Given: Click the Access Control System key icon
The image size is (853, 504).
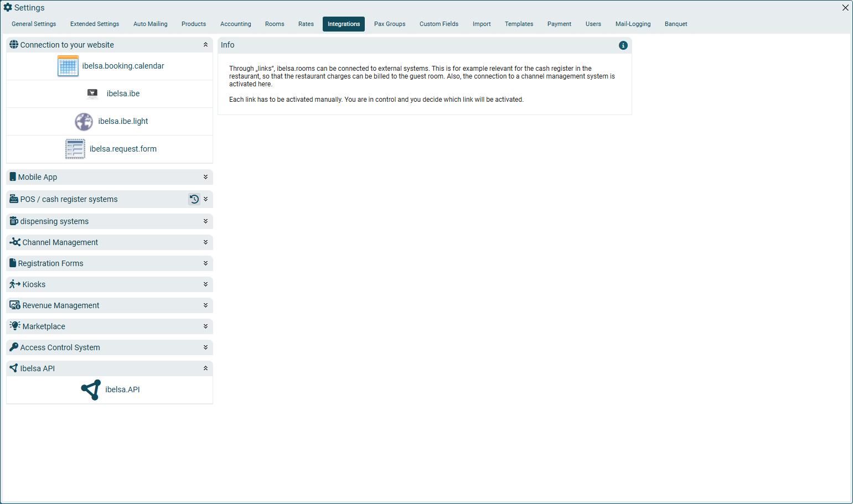Looking at the screenshot, I should click(14, 347).
